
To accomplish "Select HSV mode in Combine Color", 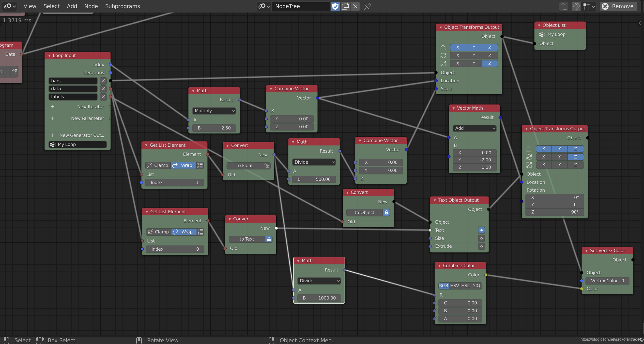I will pos(454,286).
